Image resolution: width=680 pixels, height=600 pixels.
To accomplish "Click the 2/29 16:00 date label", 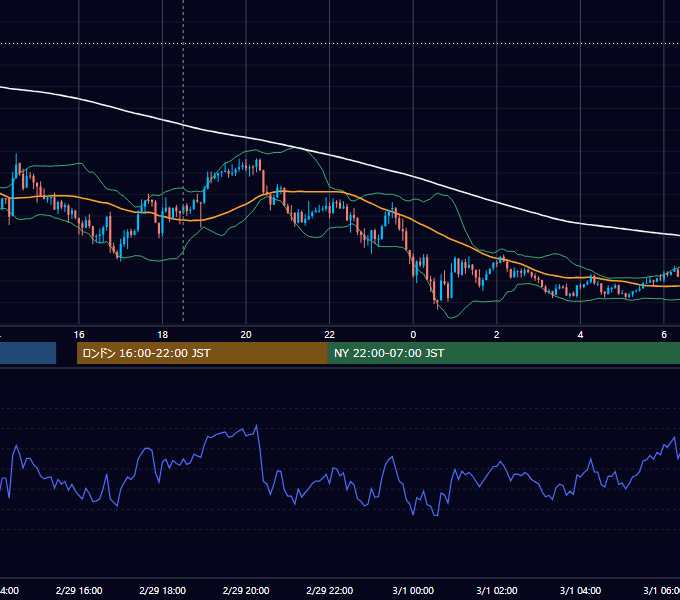I will click(79, 590).
